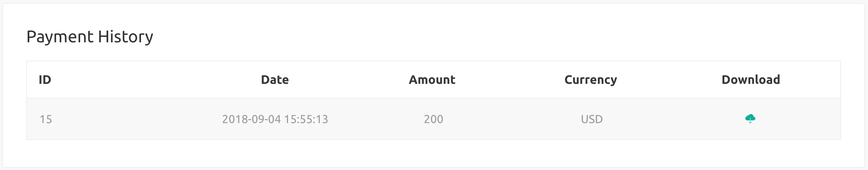Select the payment ID 15 cell
Screen dimensions: 868x170
(45, 119)
